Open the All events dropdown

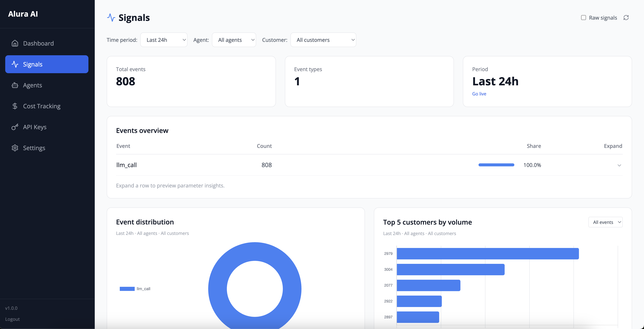click(605, 222)
